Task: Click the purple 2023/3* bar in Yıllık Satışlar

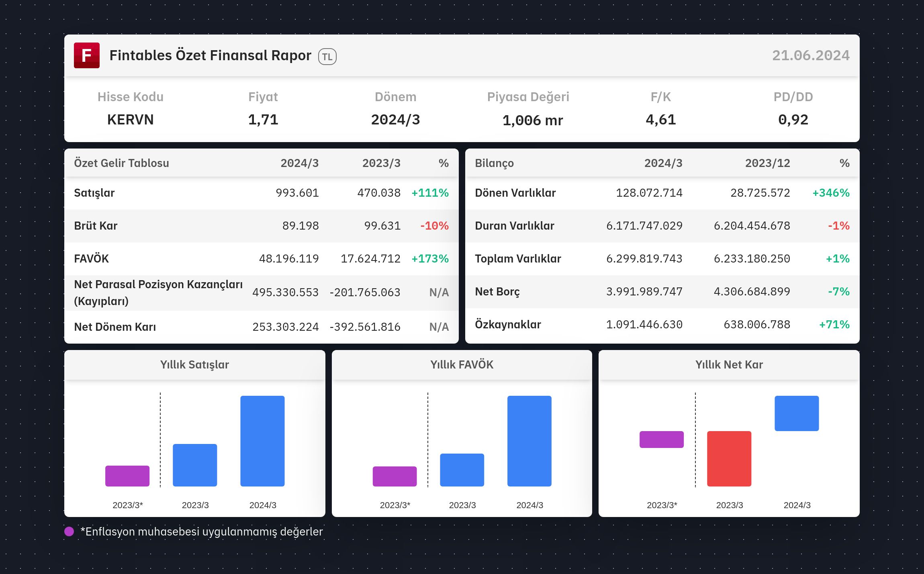Action: [x=127, y=476]
